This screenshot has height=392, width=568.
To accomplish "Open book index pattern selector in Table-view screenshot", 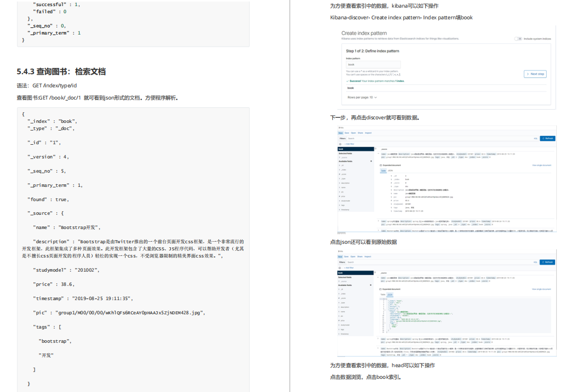I will pyautogui.click(x=356, y=149).
